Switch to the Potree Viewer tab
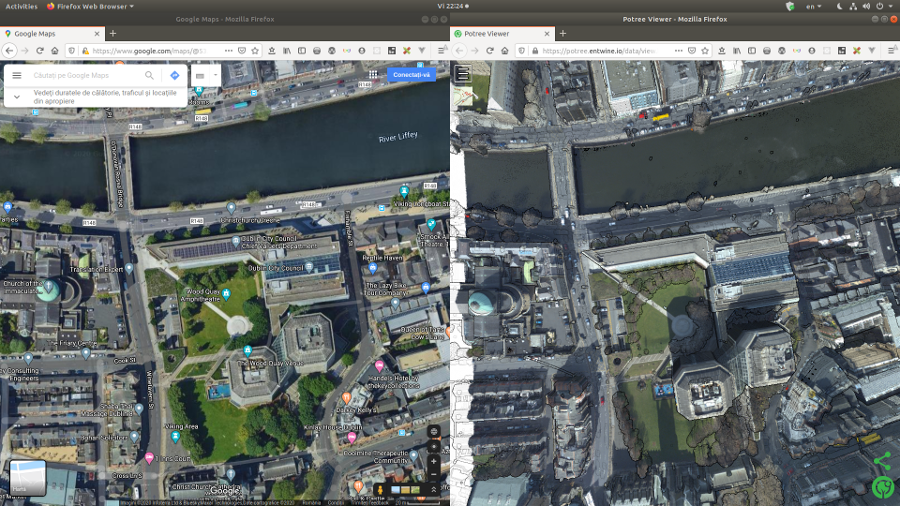The width and height of the screenshot is (900, 506). (502, 34)
